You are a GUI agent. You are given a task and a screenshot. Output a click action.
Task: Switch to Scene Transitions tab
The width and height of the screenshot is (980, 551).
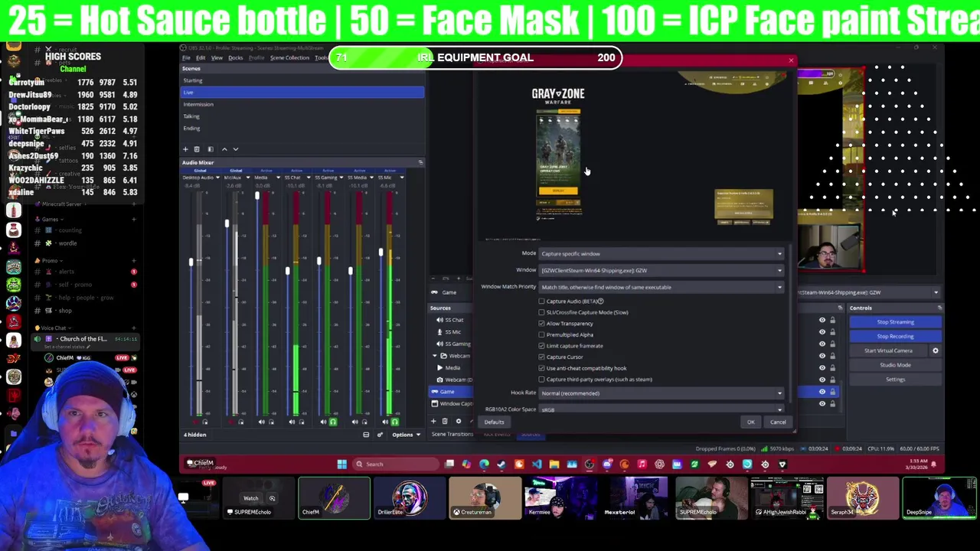click(452, 435)
